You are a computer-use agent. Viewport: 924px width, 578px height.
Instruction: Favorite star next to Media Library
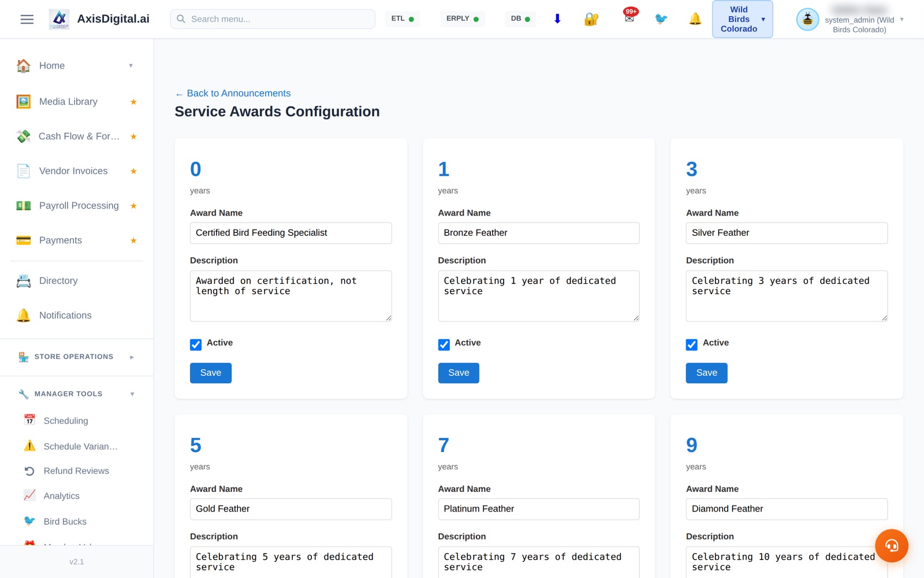[x=133, y=102]
